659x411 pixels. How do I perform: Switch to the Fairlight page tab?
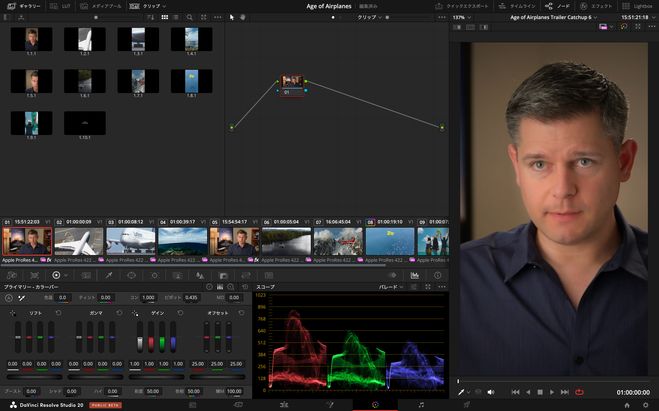pos(421,405)
